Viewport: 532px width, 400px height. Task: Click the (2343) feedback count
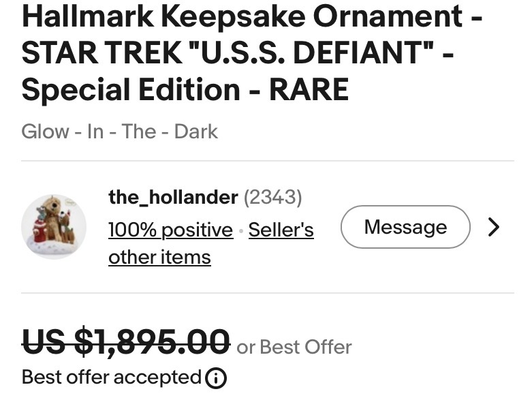(x=272, y=198)
